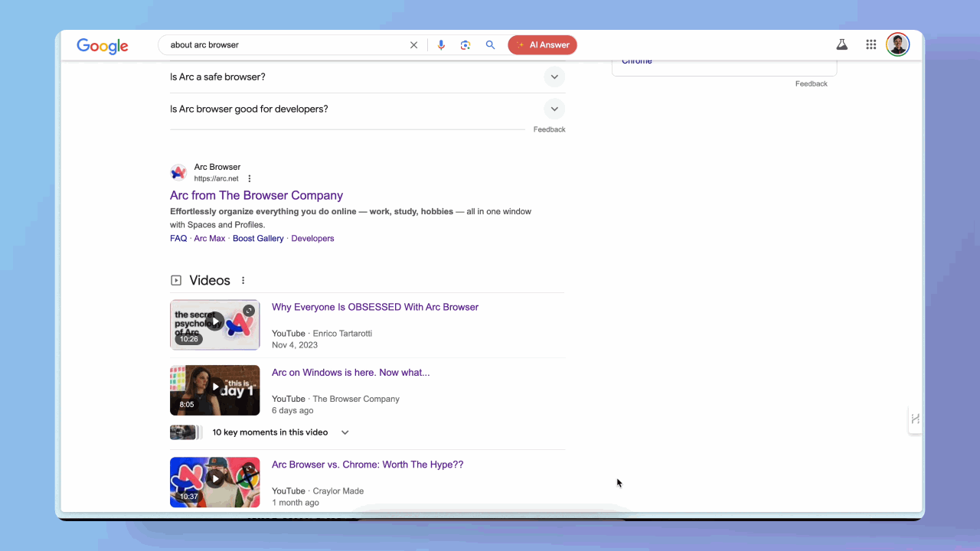980x551 pixels.
Task: Open 'Why Everyone Is OBSESSED With Arc Browser'
Action: click(375, 307)
